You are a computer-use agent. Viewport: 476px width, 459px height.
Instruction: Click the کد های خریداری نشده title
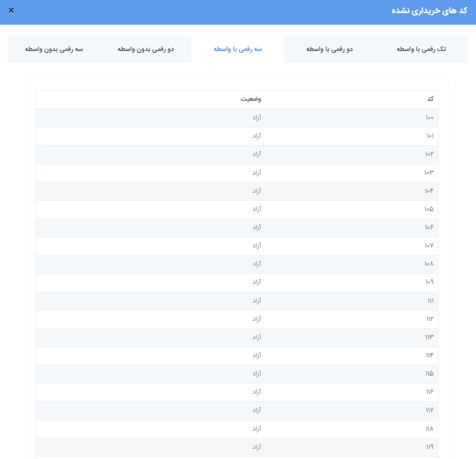(x=429, y=11)
